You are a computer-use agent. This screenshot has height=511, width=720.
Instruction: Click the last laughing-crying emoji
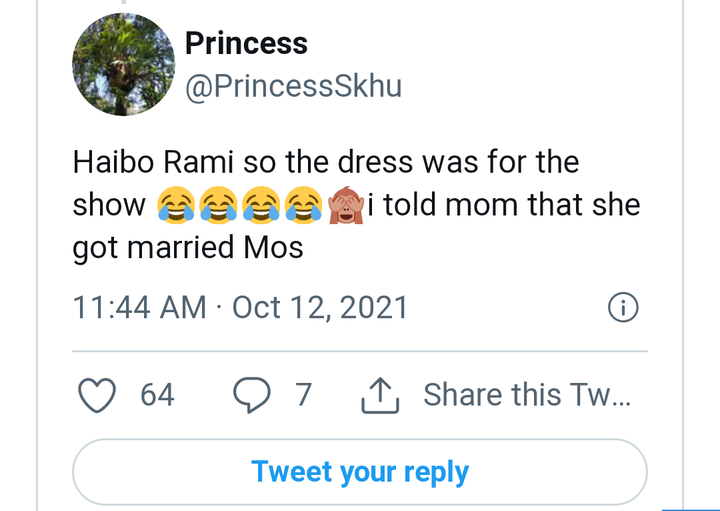pos(304,205)
